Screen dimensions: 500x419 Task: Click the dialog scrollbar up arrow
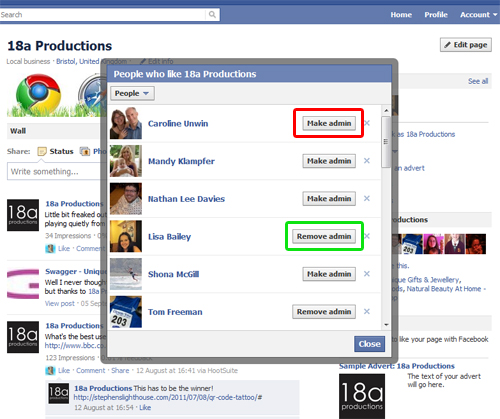coord(386,110)
